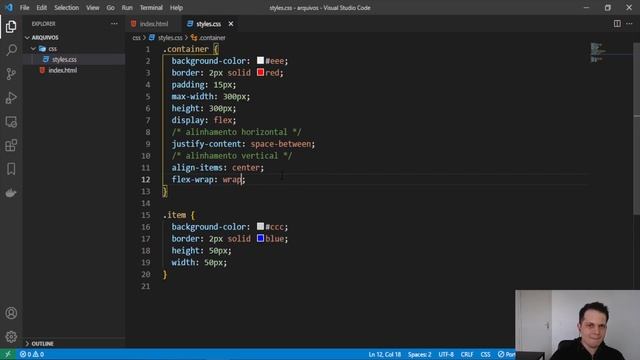Open the View menu
Screen dimensions: 640x360
(93, 8)
